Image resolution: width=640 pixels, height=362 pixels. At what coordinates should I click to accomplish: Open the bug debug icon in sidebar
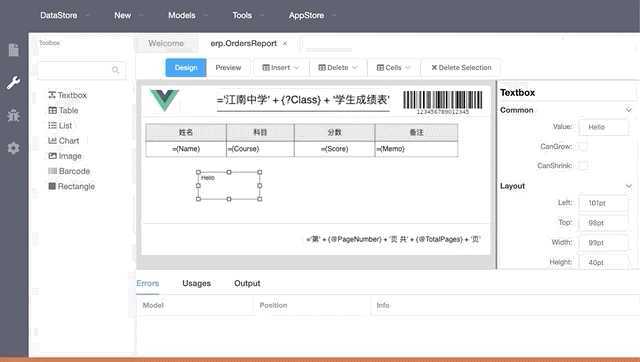pyautogui.click(x=13, y=115)
